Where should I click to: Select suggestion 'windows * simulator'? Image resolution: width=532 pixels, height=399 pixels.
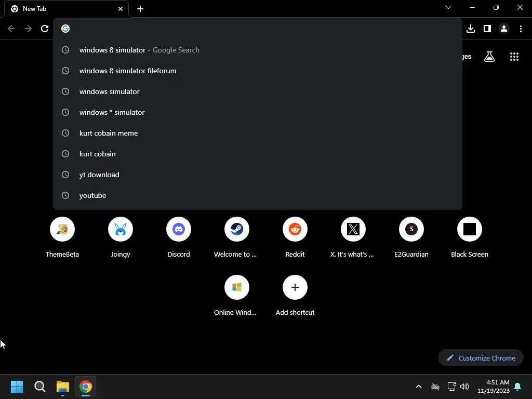click(258, 112)
